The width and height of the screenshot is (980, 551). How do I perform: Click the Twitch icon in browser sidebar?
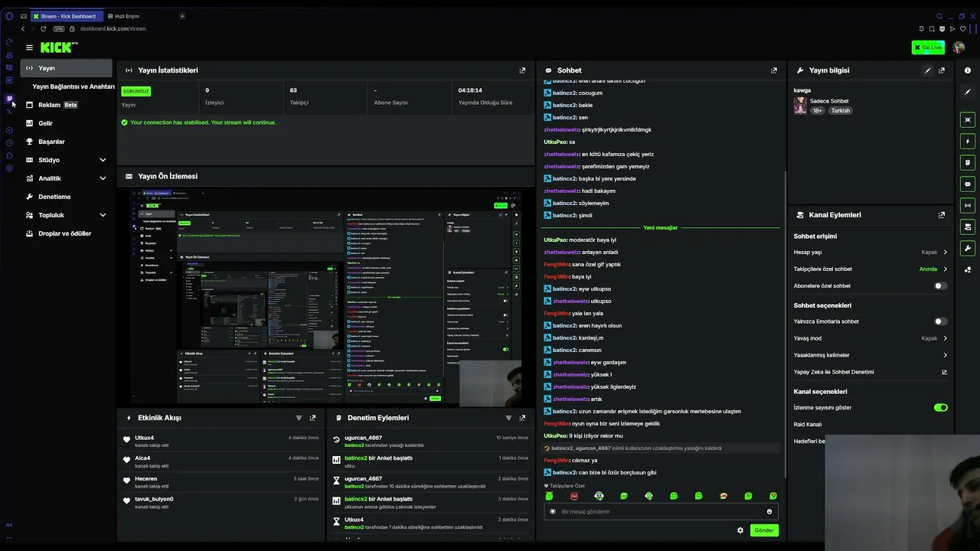tap(9, 99)
